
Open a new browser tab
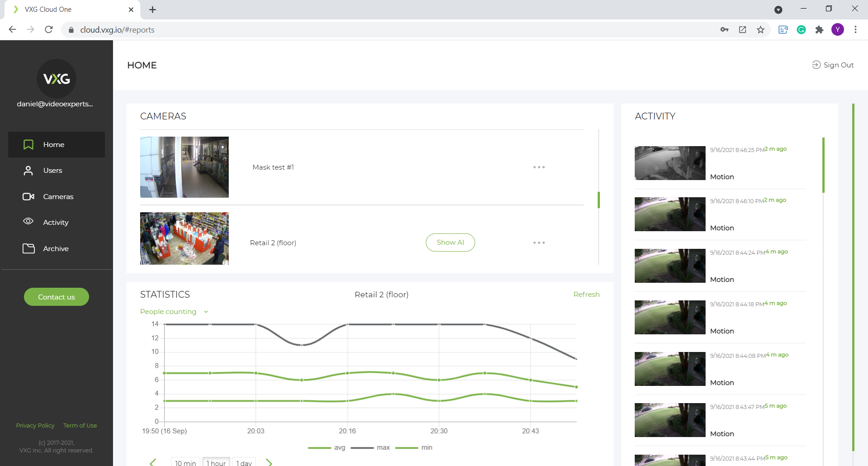tap(153, 10)
